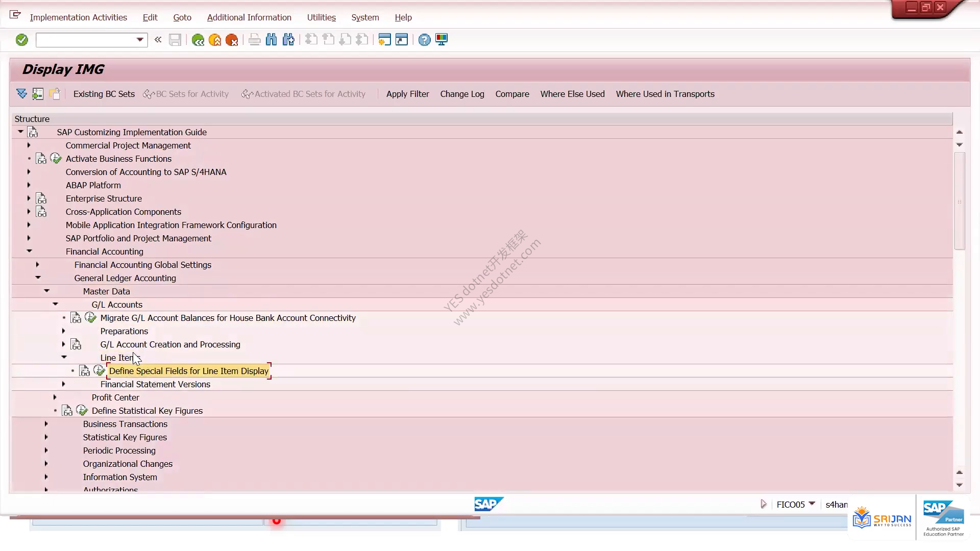The width and height of the screenshot is (980, 551).
Task: Expand the Profit Center node
Action: 55,397
